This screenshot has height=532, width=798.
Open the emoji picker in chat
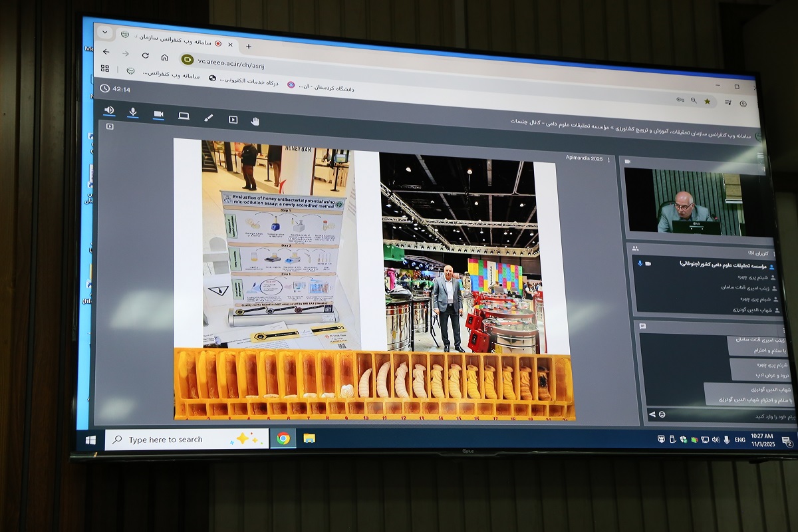coord(662,414)
